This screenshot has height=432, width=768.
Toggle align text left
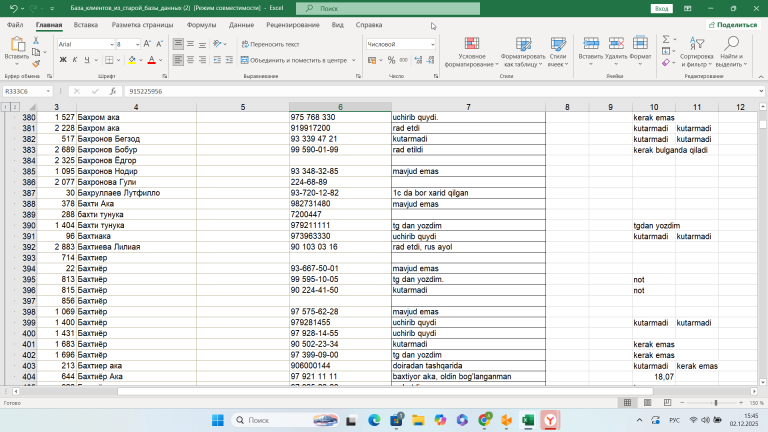coord(178,60)
